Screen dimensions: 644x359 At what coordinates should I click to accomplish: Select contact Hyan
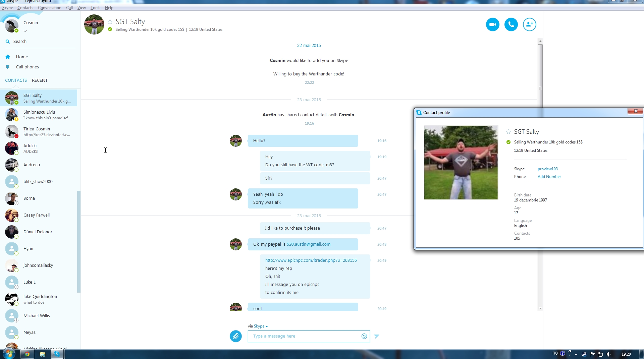coord(39,249)
